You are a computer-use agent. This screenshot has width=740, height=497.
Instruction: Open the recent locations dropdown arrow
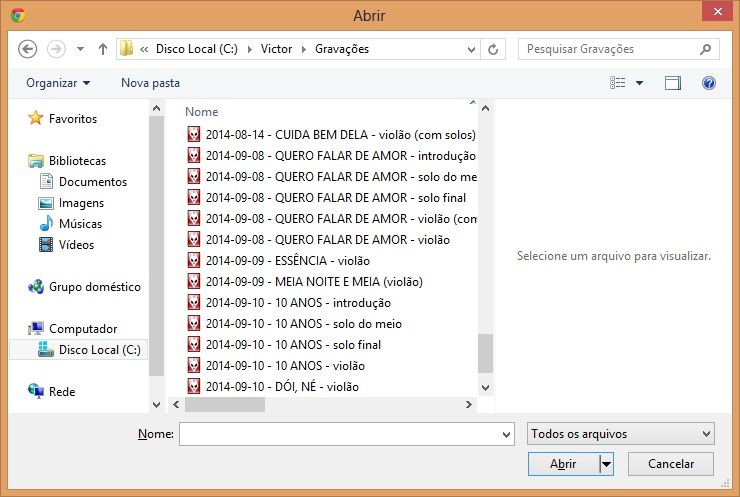tap(80, 49)
